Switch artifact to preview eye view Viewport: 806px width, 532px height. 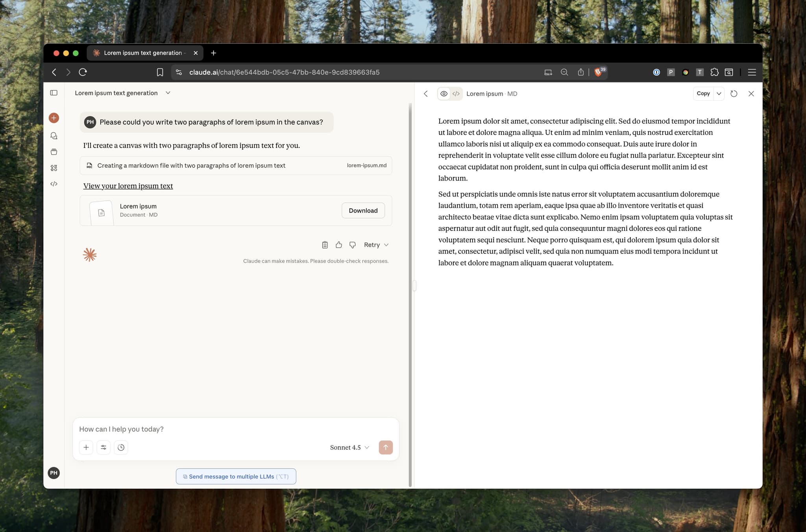point(444,94)
